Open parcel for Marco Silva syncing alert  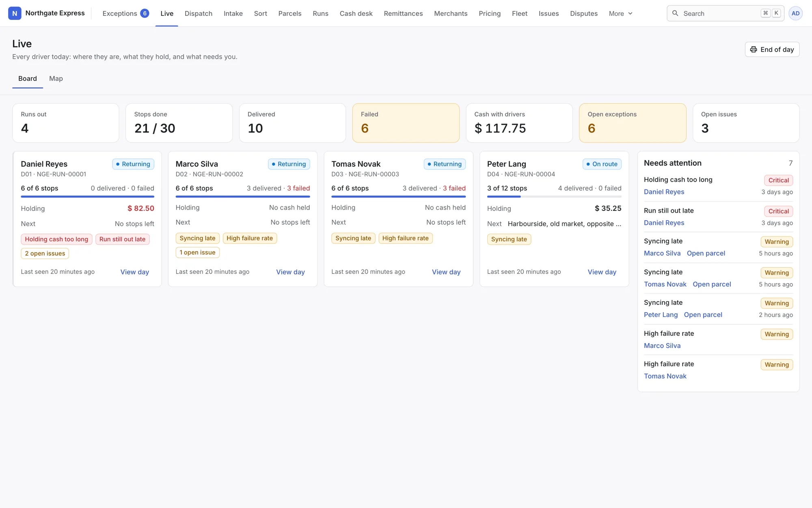point(706,253)
